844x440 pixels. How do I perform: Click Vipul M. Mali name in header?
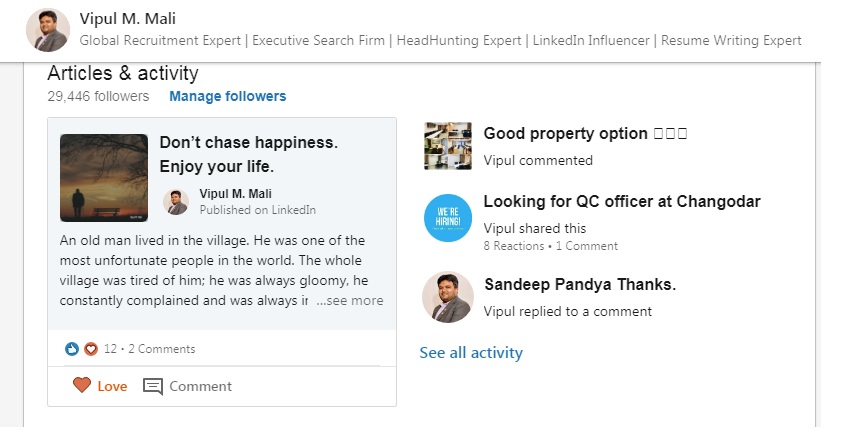(131, 19)
